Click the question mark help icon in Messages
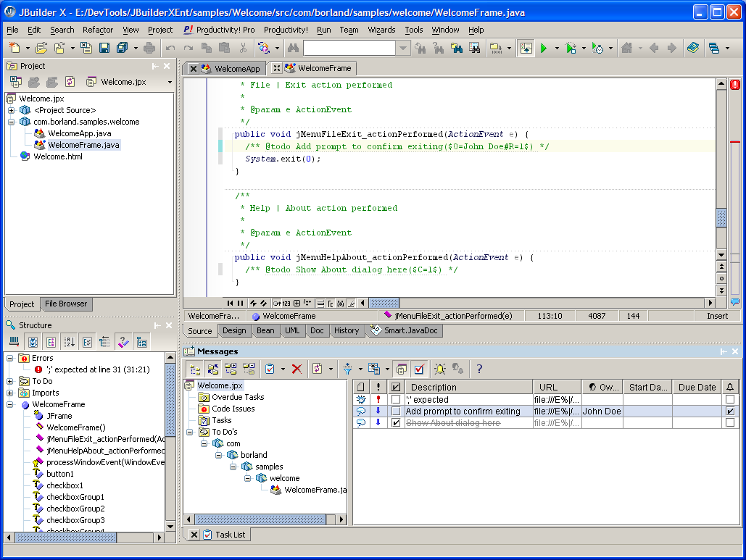 [479, 369]
